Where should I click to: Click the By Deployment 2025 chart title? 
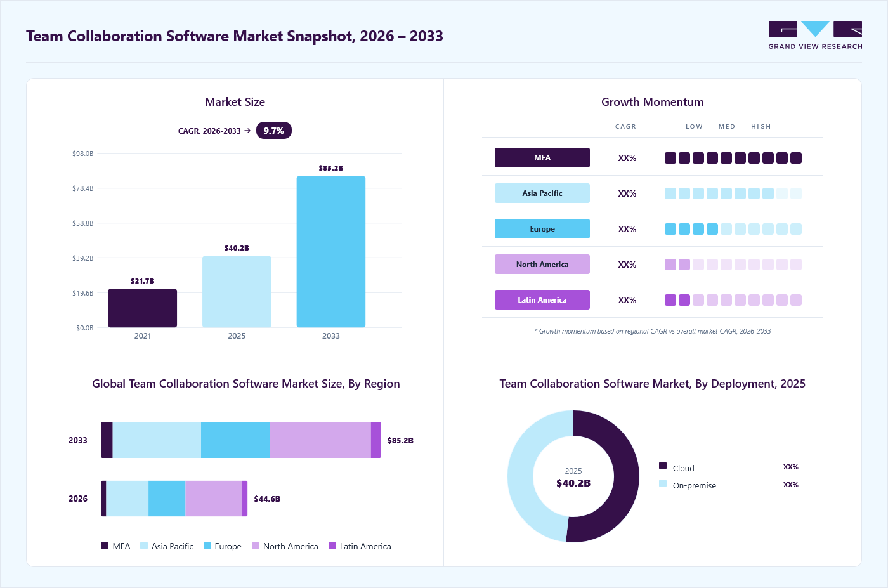[653, 384]
